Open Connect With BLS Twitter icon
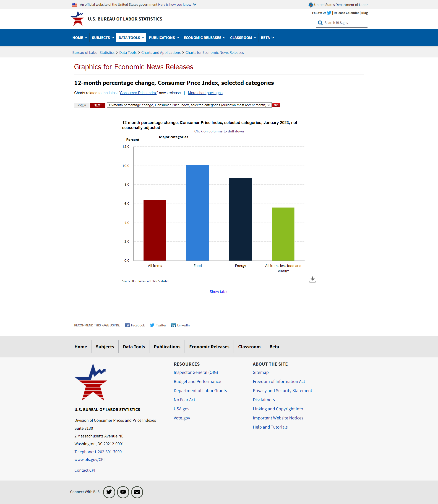 (109, 492)
